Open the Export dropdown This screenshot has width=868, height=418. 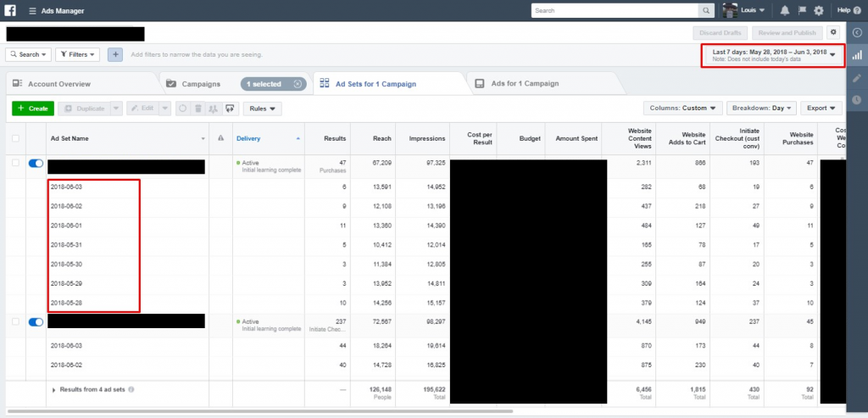(821, 109)
